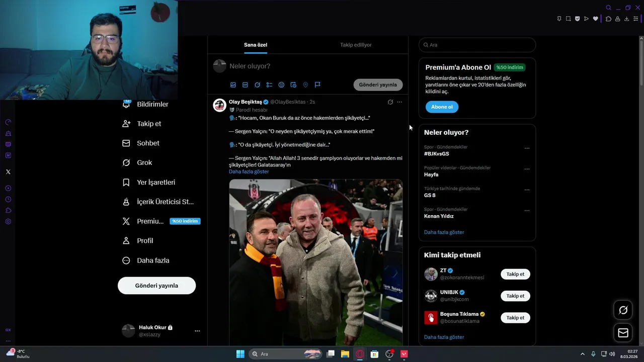
Task: Open the floating messages envelope button
Action: [623, 333]
